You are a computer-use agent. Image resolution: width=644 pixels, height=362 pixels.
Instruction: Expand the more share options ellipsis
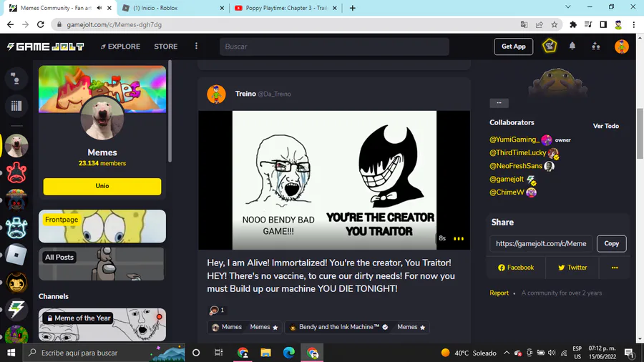coord(615,268)
